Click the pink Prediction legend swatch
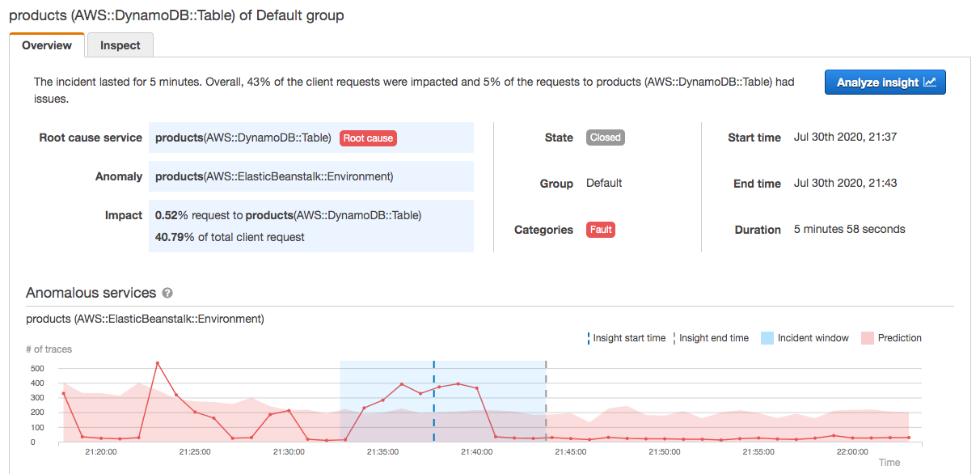The width and height of the screenshot is (980, 474). pos(867,338)
